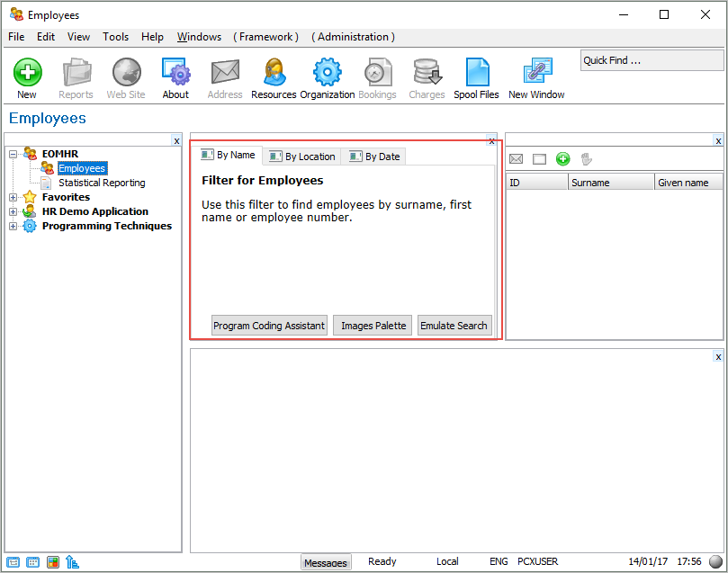728x573 pixels.
Task: Expand Programming Techniques tree node
Action: click(x=13, y=226)
